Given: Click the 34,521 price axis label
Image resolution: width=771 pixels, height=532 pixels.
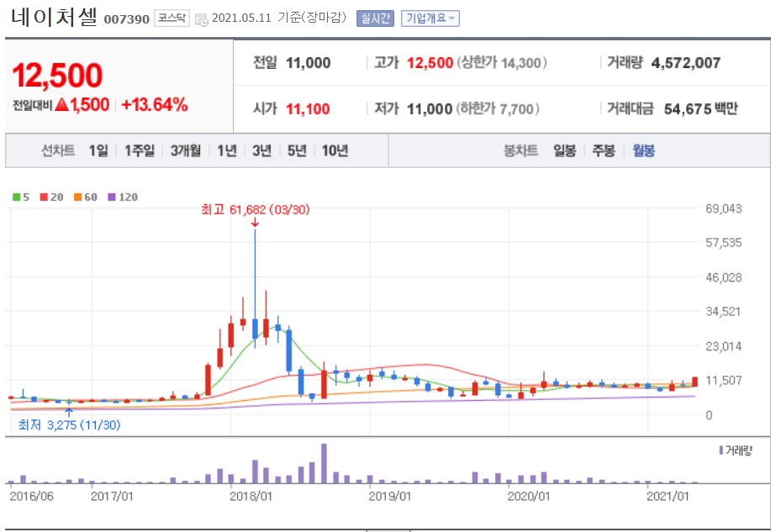Looking at the screenshot, I should click(x=723, y=311).
